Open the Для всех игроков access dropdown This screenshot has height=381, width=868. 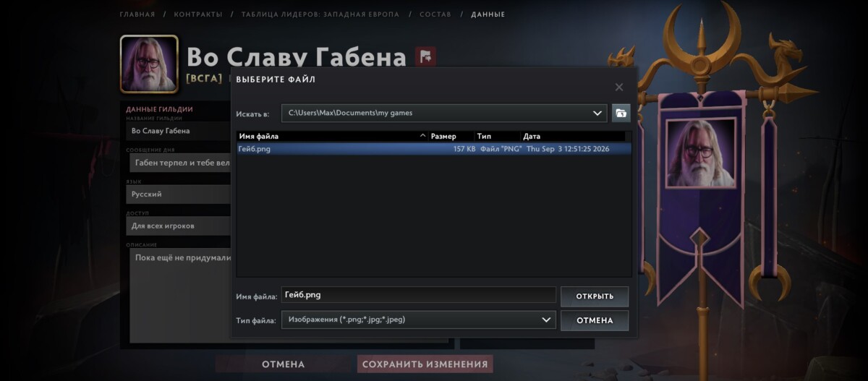click(x=178, y=226)
